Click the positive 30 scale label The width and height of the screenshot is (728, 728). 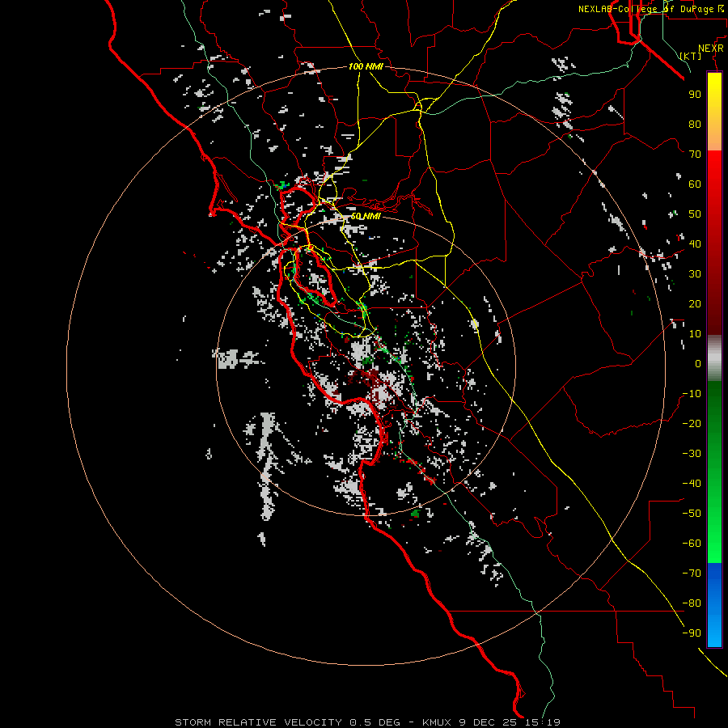pyautogui.click(x=695, y=274)
